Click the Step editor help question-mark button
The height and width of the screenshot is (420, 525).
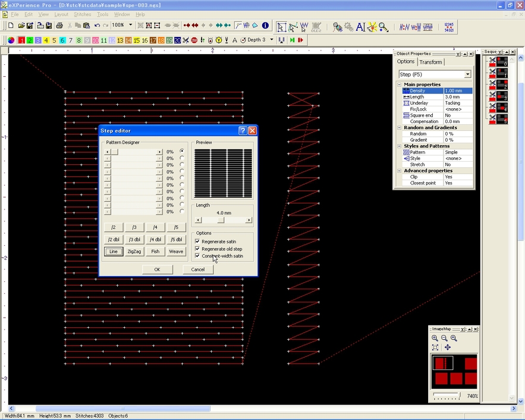click(x=243, y=131)
